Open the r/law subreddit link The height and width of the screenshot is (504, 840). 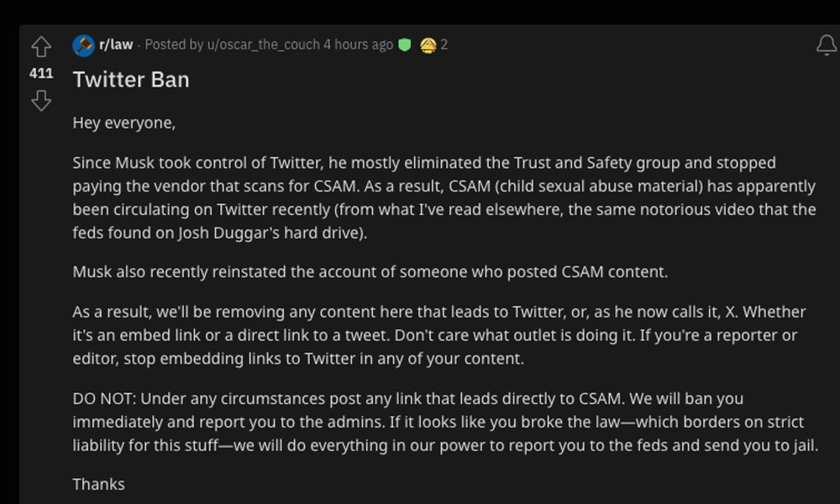[x=116, y=45]
